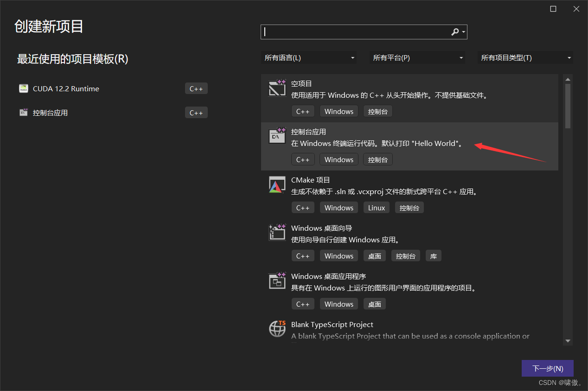This screenshot has height=391, width=588.
Task: Select the 库 tag under Windows 桌面向导
Action: point(433,255)
